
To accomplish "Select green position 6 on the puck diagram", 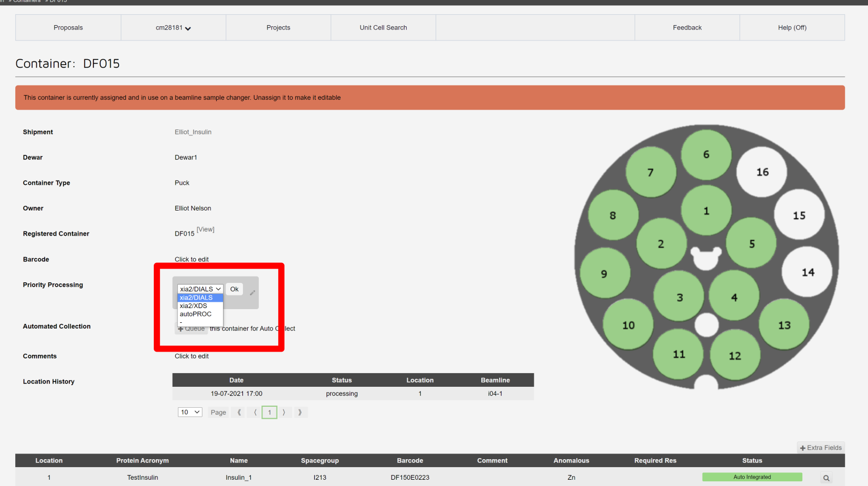I will point(706,154).
